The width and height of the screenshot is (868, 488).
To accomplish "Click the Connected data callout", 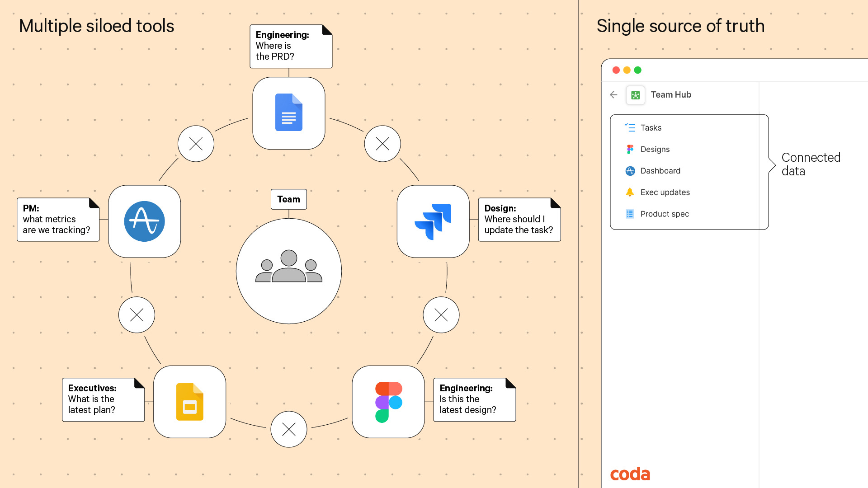I will click(811, 164).
